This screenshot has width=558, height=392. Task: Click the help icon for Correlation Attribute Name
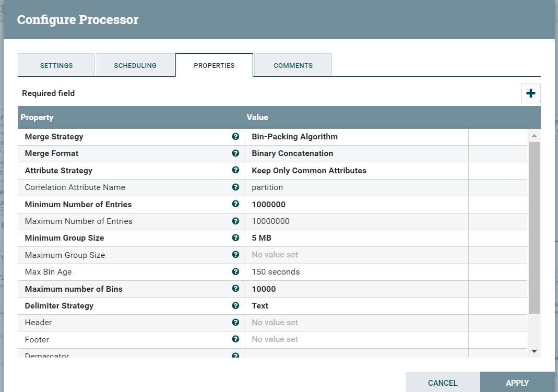coord(235,187)
